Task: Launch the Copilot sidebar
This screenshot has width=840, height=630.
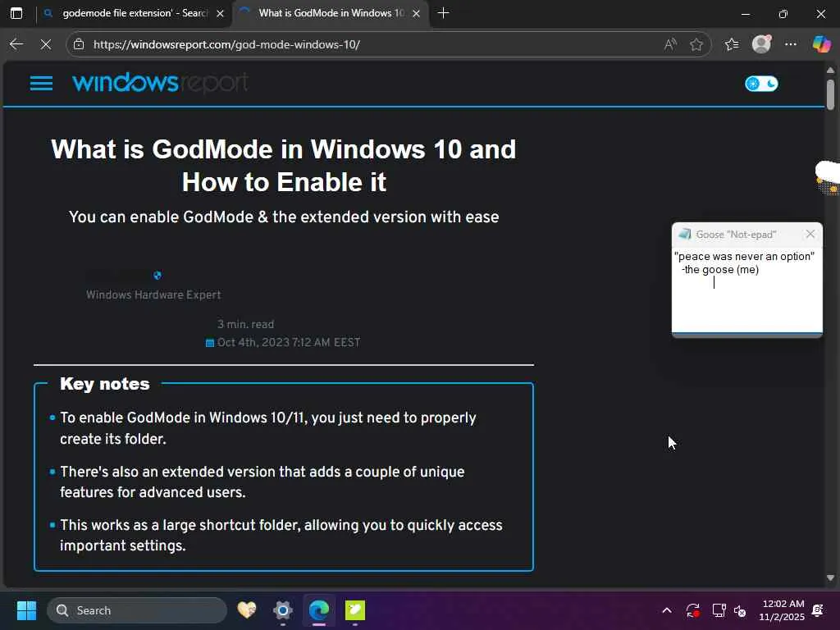Action: [821, 44]
